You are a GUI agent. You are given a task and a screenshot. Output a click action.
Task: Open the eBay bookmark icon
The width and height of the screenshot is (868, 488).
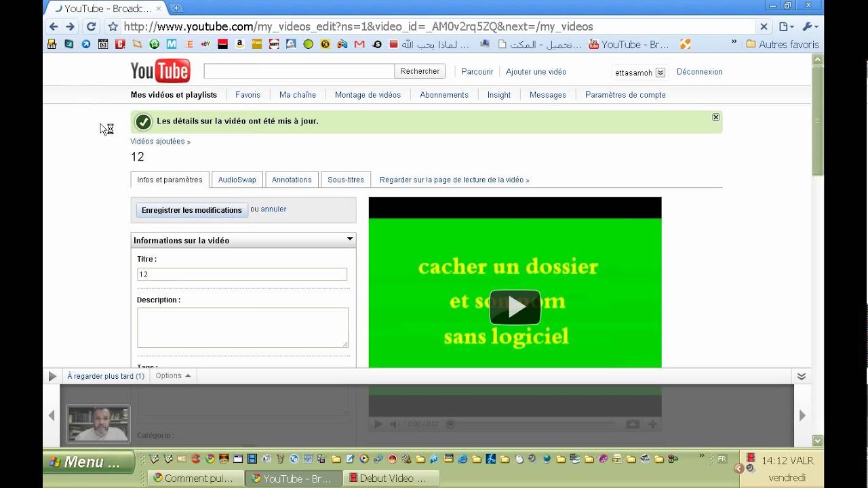(x=205, y=44)
